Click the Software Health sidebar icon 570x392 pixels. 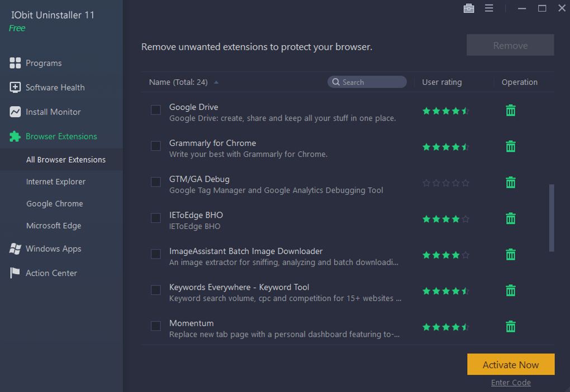pyautogui.click(x=16, y=87)
